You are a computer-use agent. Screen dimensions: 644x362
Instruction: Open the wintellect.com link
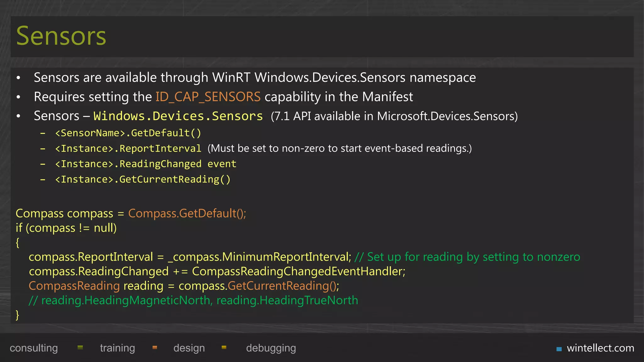click(x=600, y=348)
